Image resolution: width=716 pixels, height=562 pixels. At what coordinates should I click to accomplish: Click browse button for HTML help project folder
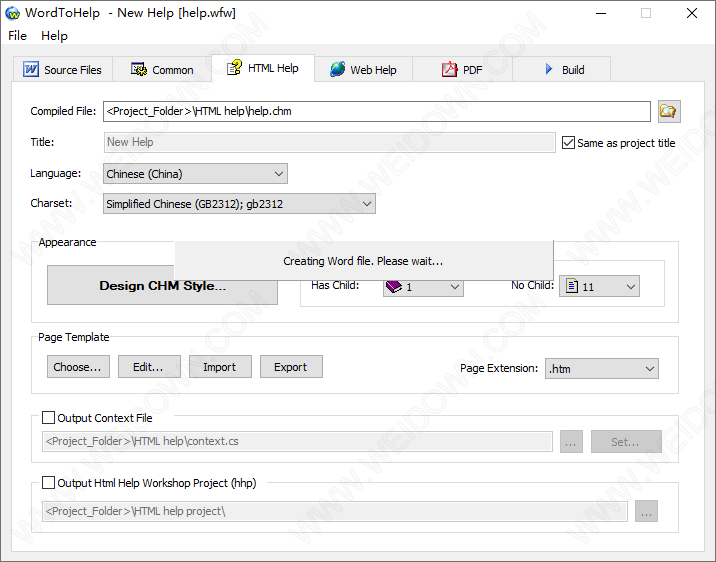(x=646, y=511)
